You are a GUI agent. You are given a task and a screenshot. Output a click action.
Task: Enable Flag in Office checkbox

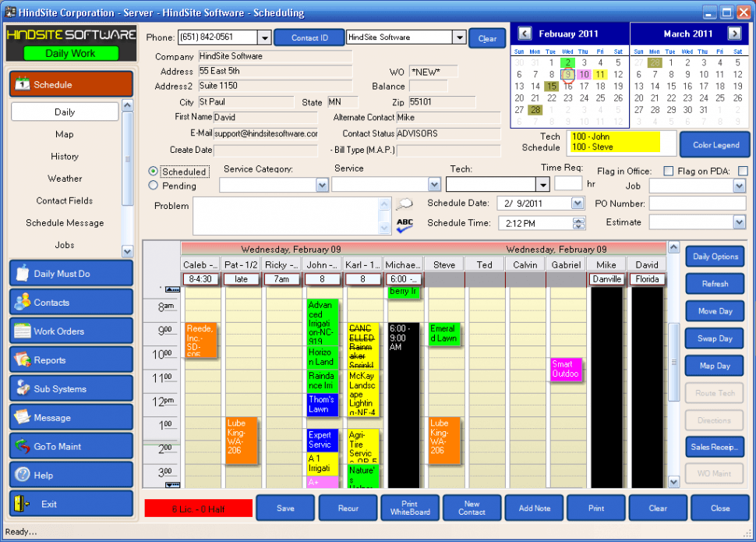coord(668,171)
